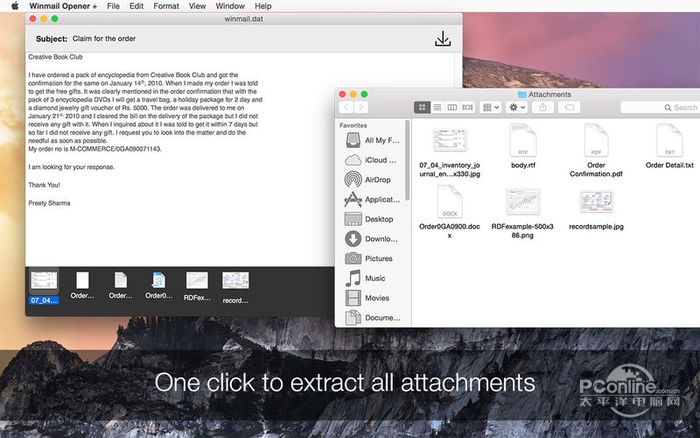Switch Finder to column view
The height and width of the screenshot is (438, 700).
452,107
